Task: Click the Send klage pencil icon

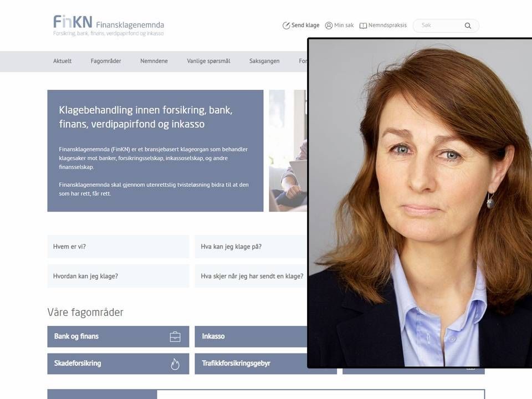Action: (286, 25)
